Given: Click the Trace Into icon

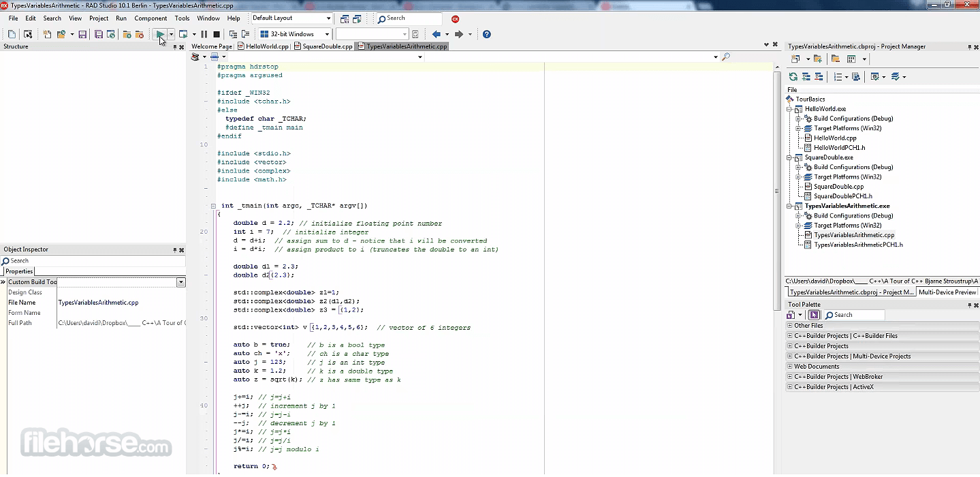Looking at the screenshot, I should coord(234,34).
